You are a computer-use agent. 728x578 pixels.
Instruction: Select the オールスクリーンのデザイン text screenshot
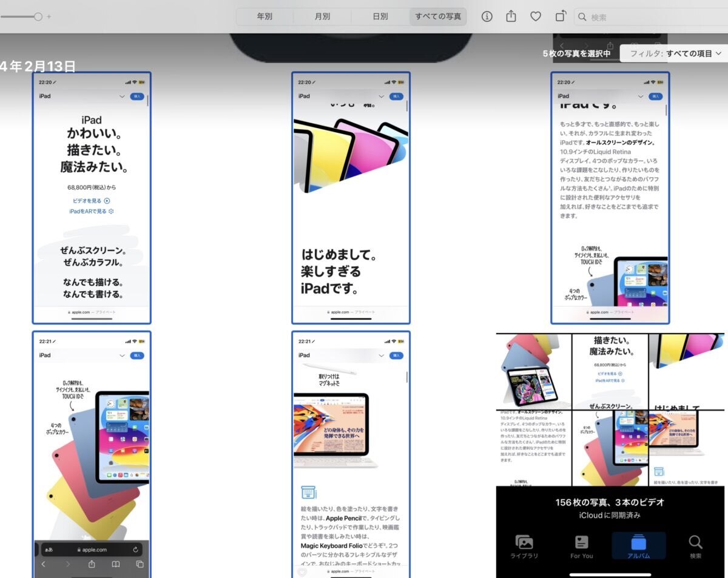[x=610, y=198]
